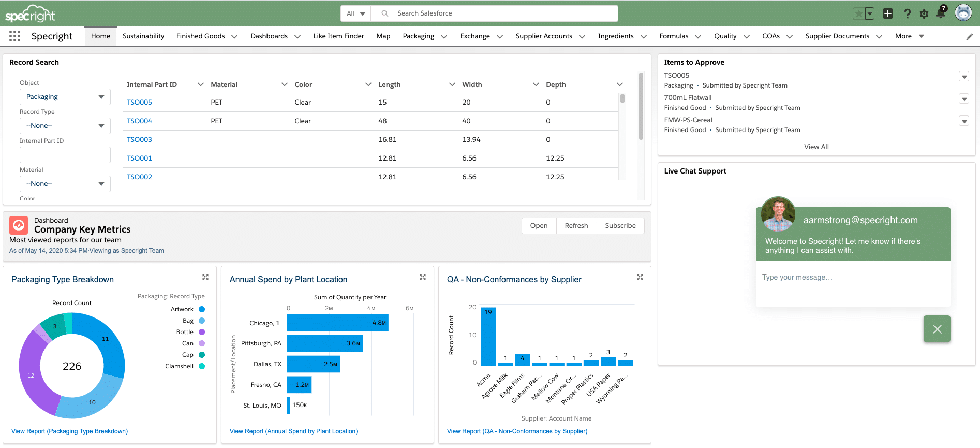Click the Artwork legend color dot
980x448 pixels.
click(202, 309)
